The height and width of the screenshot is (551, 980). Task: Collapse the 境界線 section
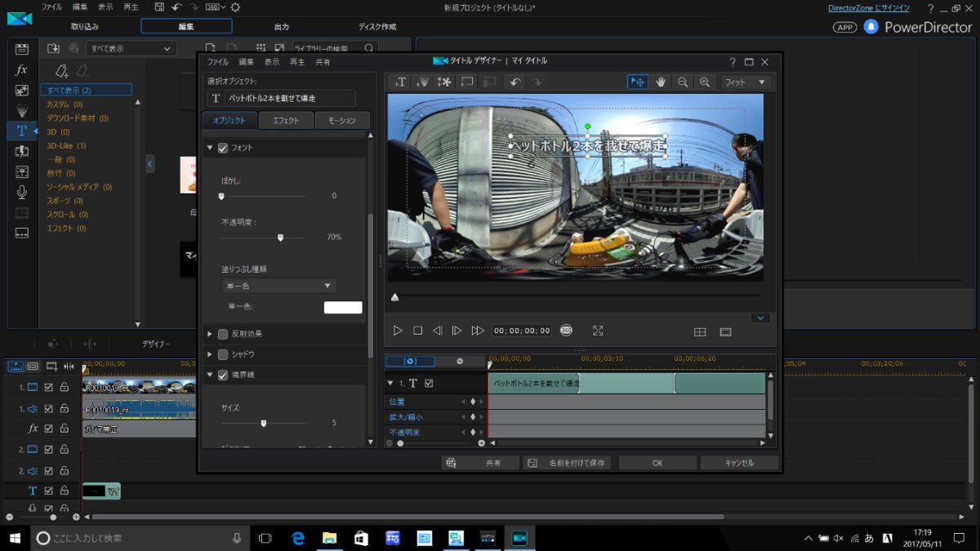(210, 375)
